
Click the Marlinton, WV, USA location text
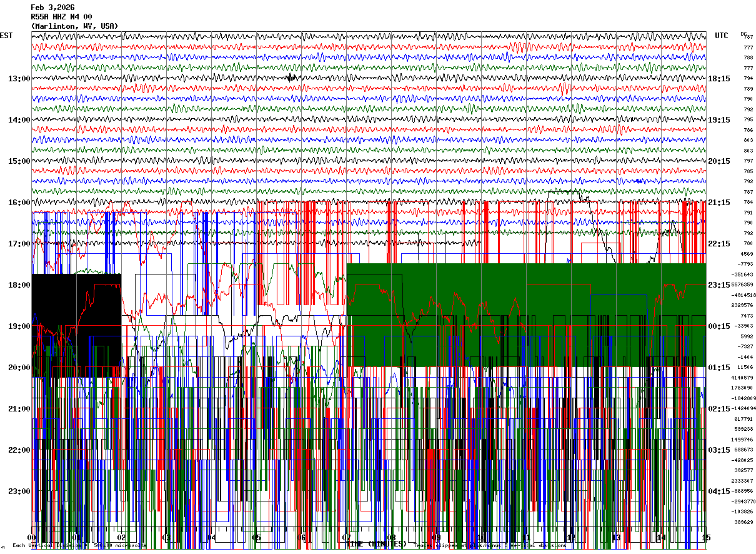[x=74, y=26]
